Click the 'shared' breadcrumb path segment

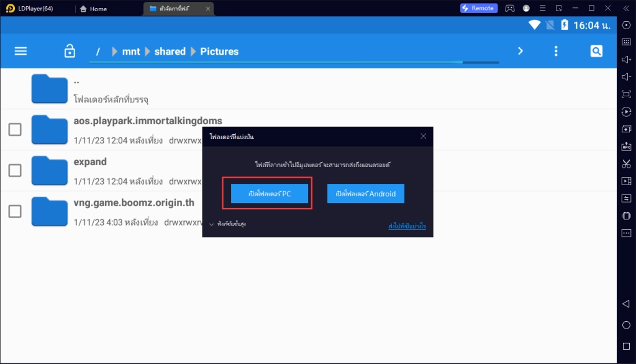coord(170,52)
